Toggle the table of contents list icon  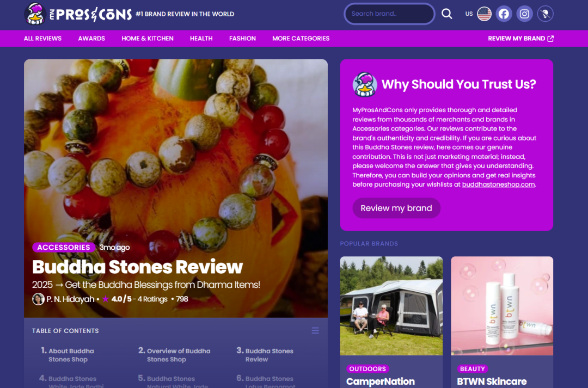(315, 331)
